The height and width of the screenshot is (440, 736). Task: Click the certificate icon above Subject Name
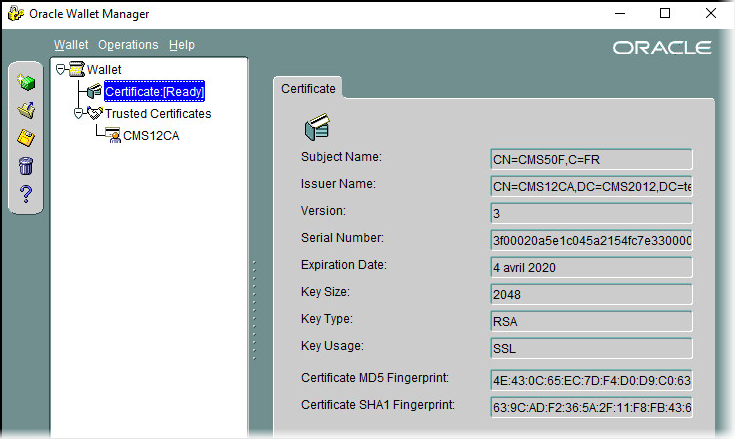[317, 128]
